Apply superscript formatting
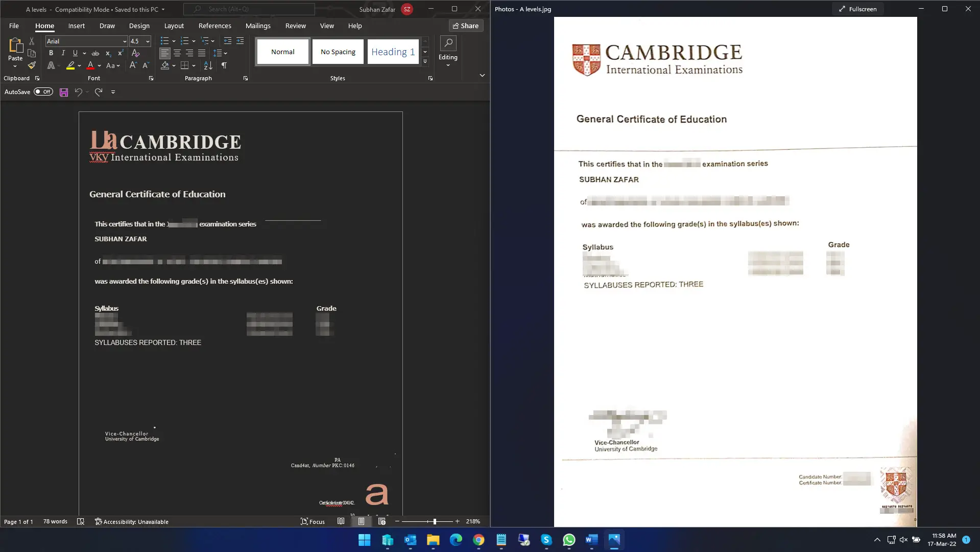Image resolution: width=980 pixels, height=552 pixels. coord(121,53)
